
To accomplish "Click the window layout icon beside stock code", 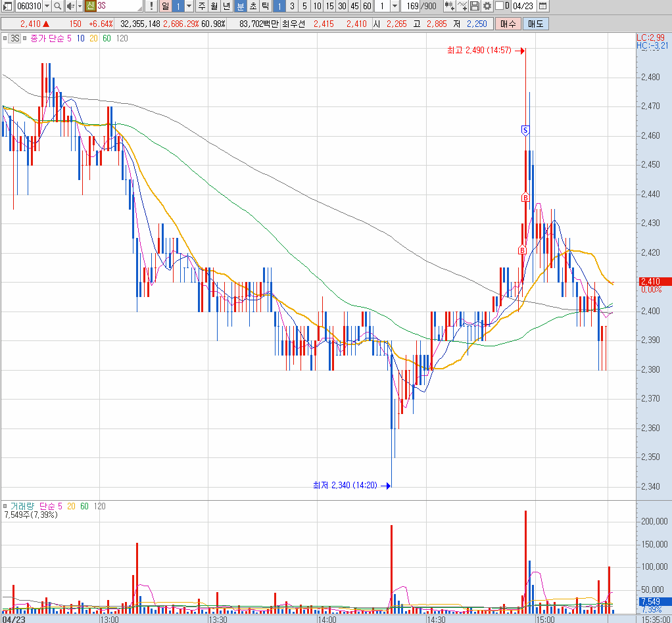I will point(8,7).
